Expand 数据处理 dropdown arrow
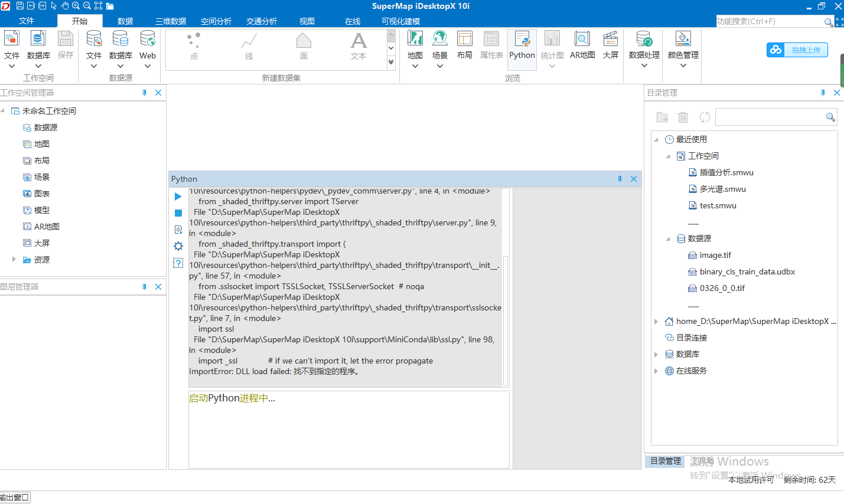Viewport: 844px width, 504px height. (x=644, y=66)
